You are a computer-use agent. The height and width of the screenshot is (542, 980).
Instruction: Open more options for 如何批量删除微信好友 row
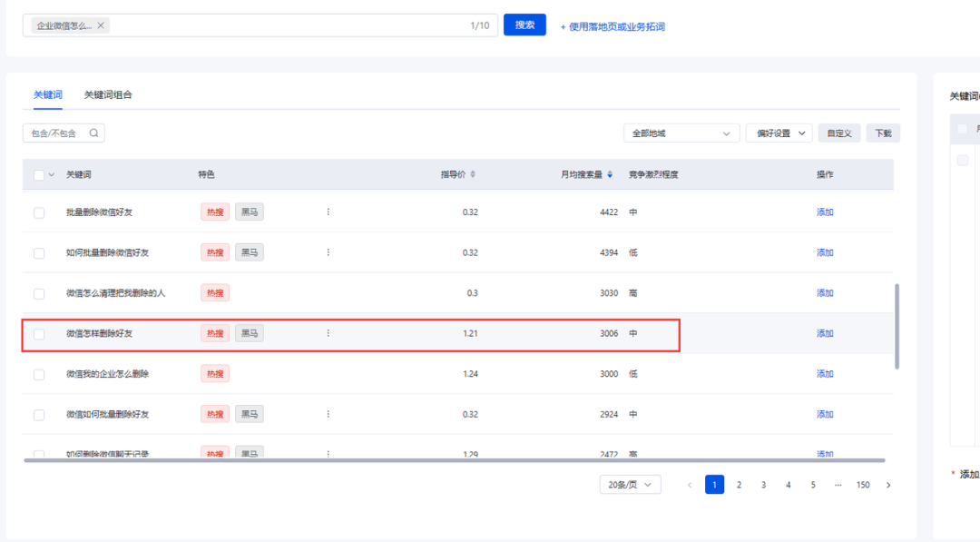[328, 252]
